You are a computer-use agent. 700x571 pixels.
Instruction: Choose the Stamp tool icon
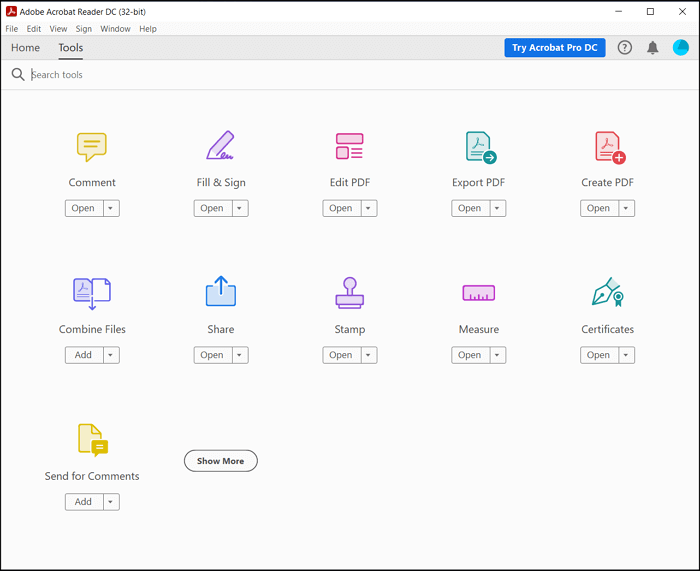[x=349, y=293]
